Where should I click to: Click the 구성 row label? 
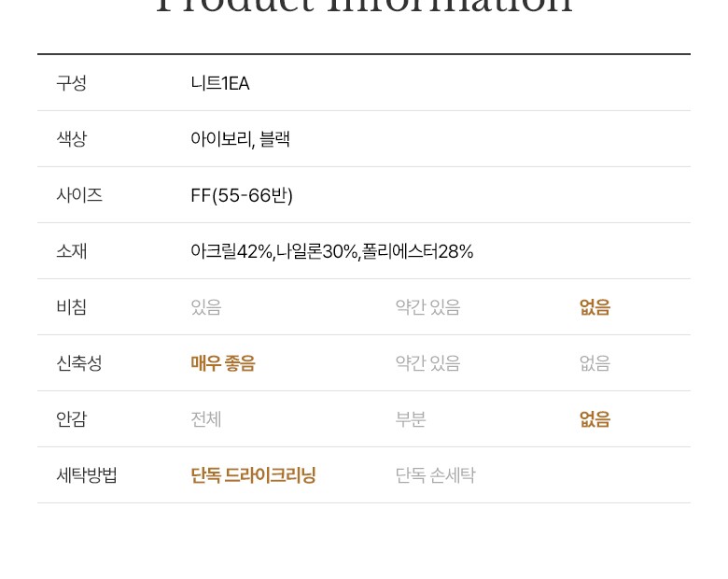click(71, 83)
